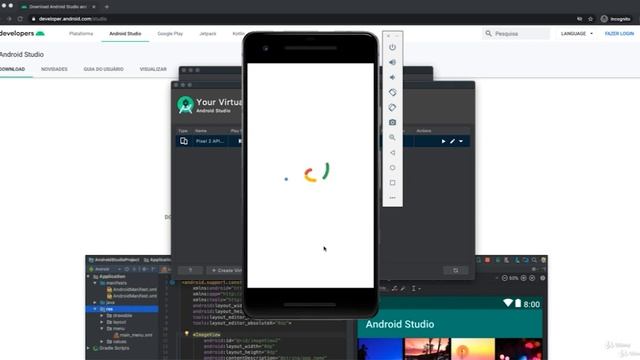The image size is (640, 360).
Task: Open the LANGUAGE dropdown
Action: (577, 33)
